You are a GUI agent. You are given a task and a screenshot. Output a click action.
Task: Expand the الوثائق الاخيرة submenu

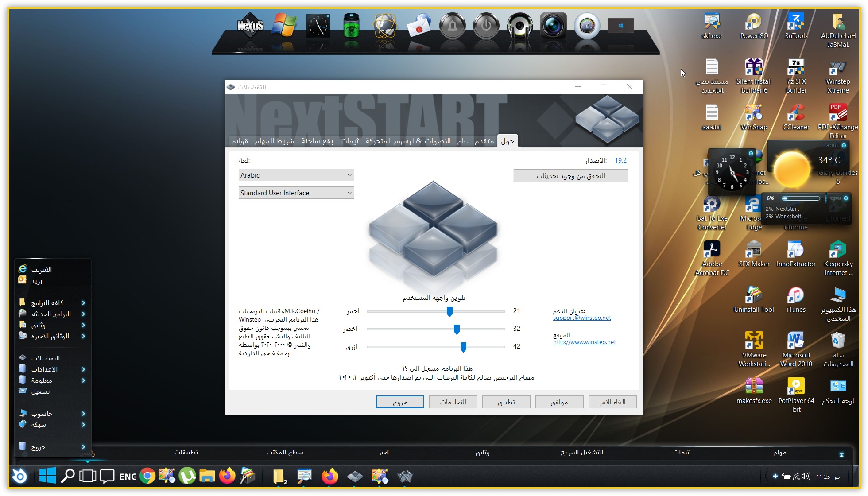click(52, 336)
